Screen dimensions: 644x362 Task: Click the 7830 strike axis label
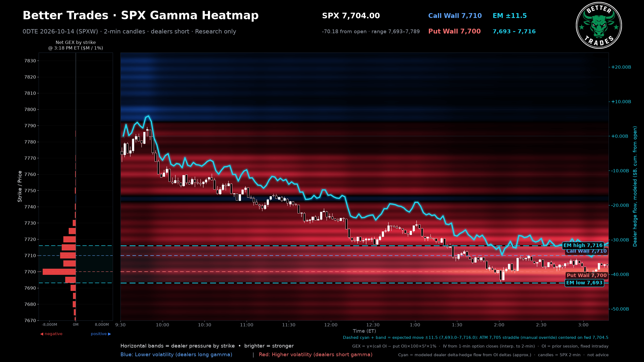30,61
